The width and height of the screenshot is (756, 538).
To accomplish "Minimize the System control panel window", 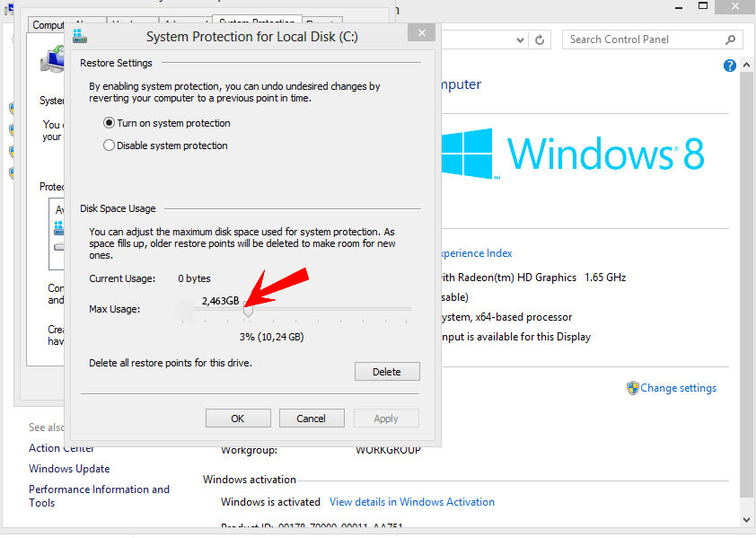I will (679, 7).
